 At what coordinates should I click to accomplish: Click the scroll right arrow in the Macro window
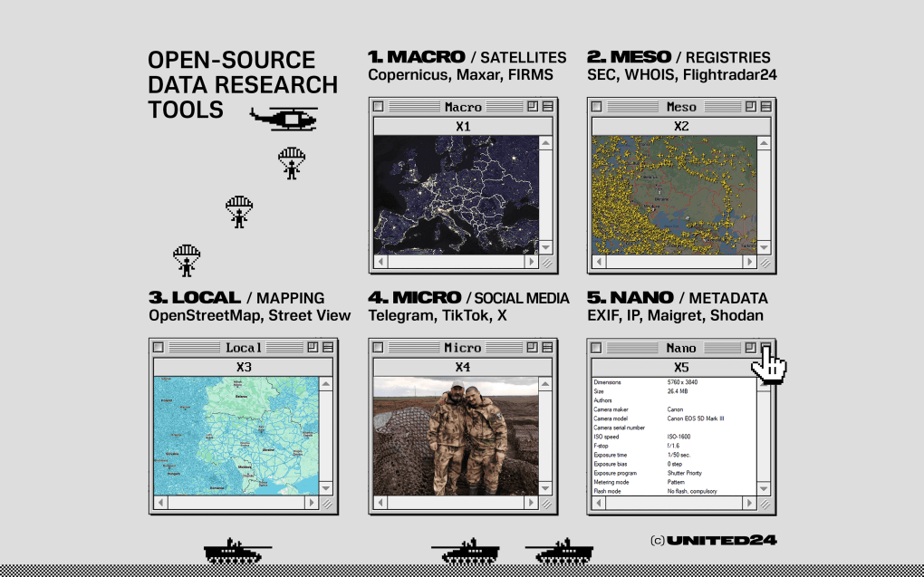pos(532,262)
